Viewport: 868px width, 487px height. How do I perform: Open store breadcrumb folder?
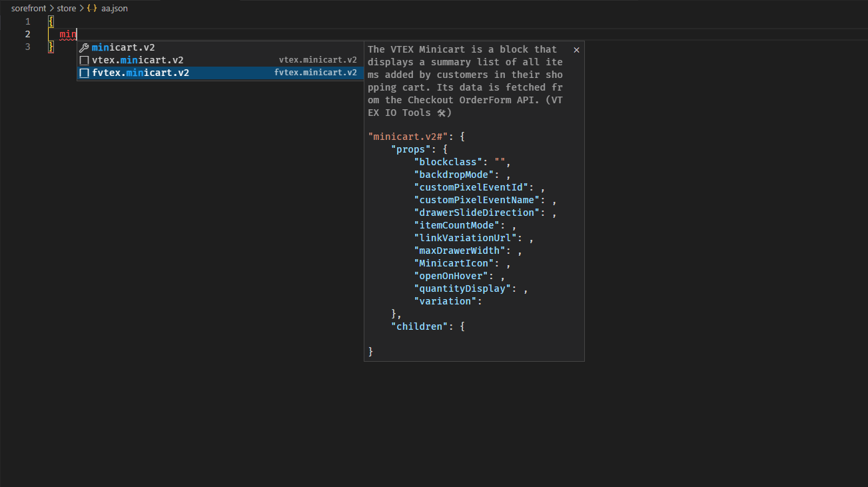click(67, 8)
